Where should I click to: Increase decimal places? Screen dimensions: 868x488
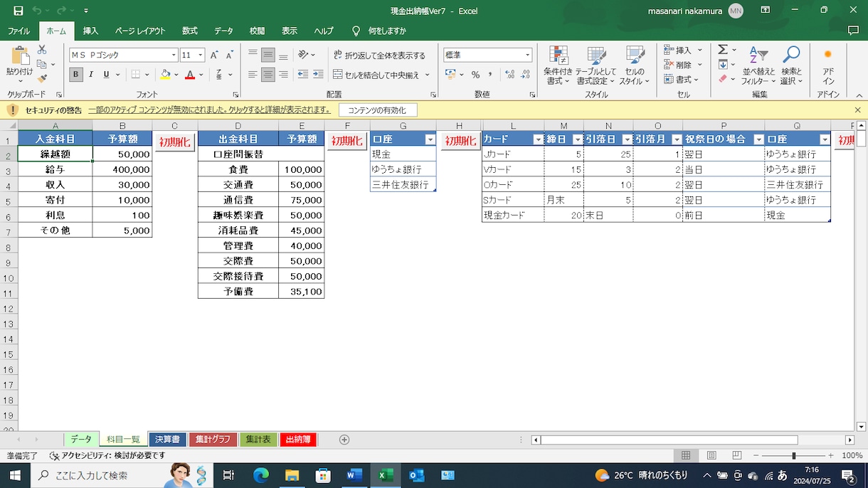[509, 74]
